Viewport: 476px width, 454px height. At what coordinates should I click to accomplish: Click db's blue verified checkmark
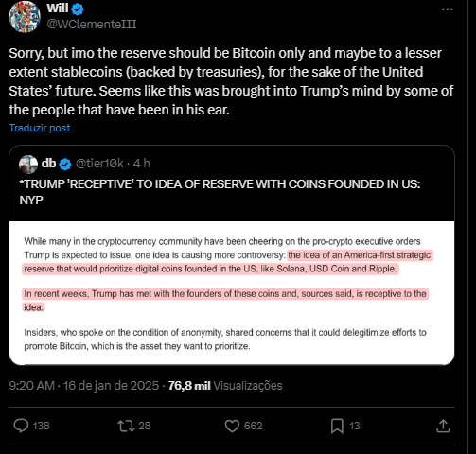click(65, 164)
